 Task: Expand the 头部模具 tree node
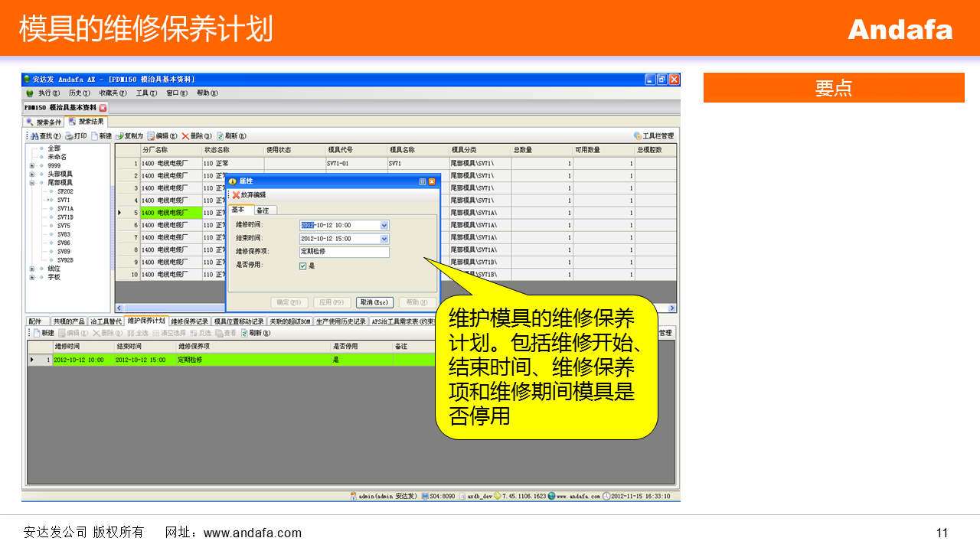32,174
